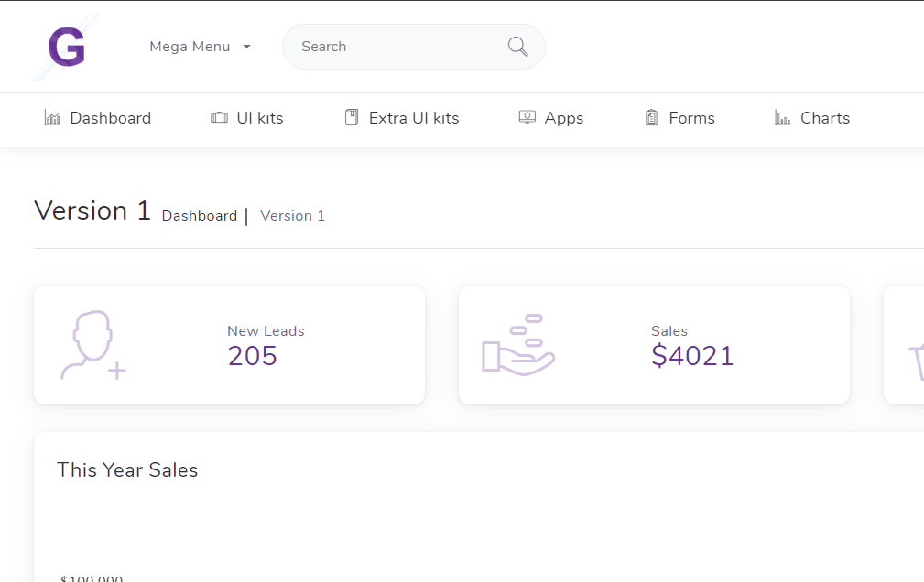Follow the Dashboard breadcrumb link
The width and height of the screenshot is (924, 582).
point(200,216)
